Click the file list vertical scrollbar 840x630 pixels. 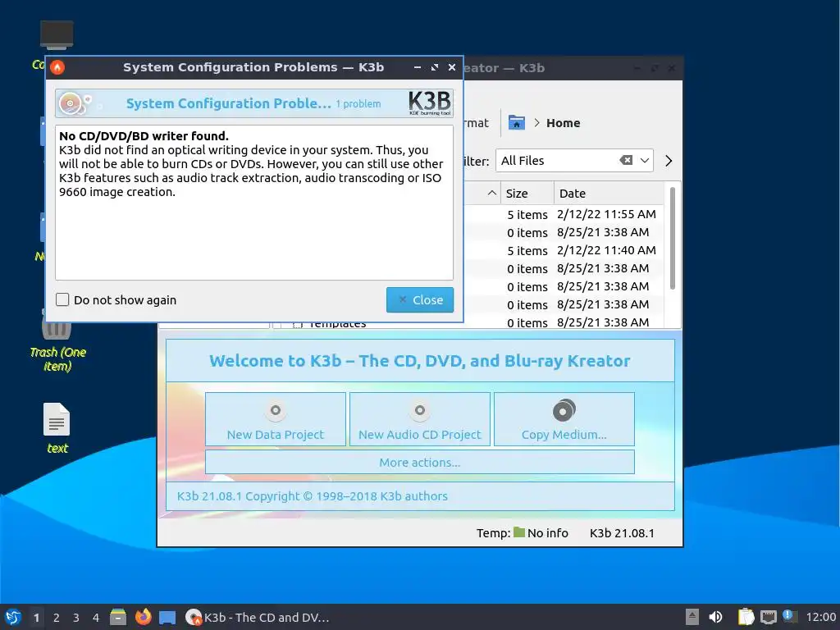tap(673, 239)
